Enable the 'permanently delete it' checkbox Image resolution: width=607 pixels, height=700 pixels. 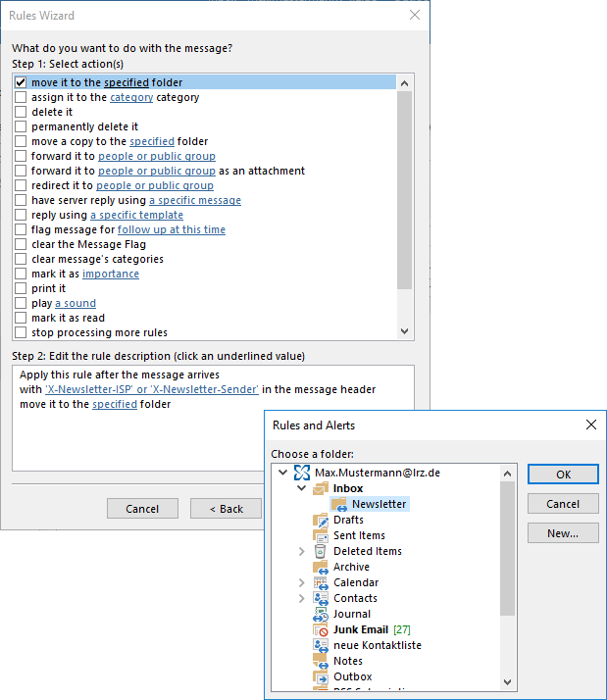pos(21,126)
